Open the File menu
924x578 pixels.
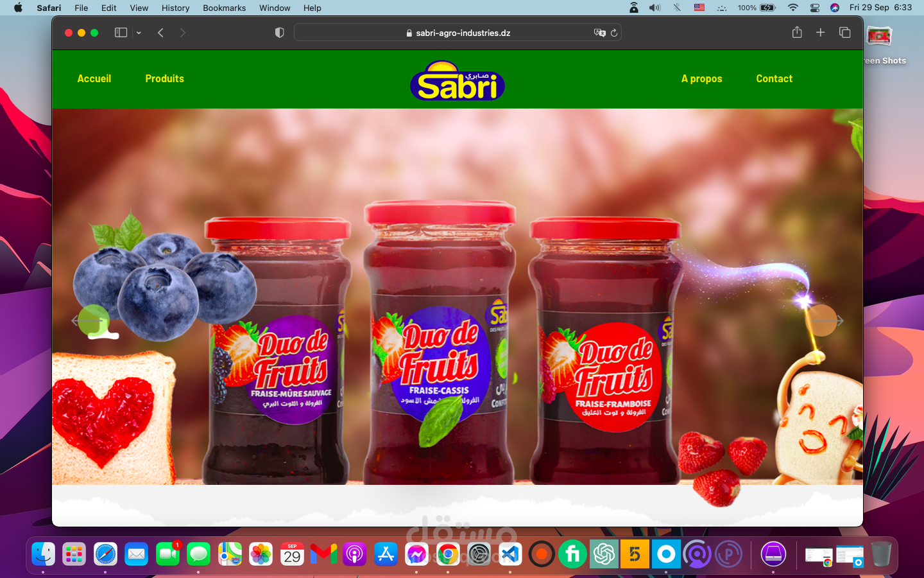pos(81,8)
